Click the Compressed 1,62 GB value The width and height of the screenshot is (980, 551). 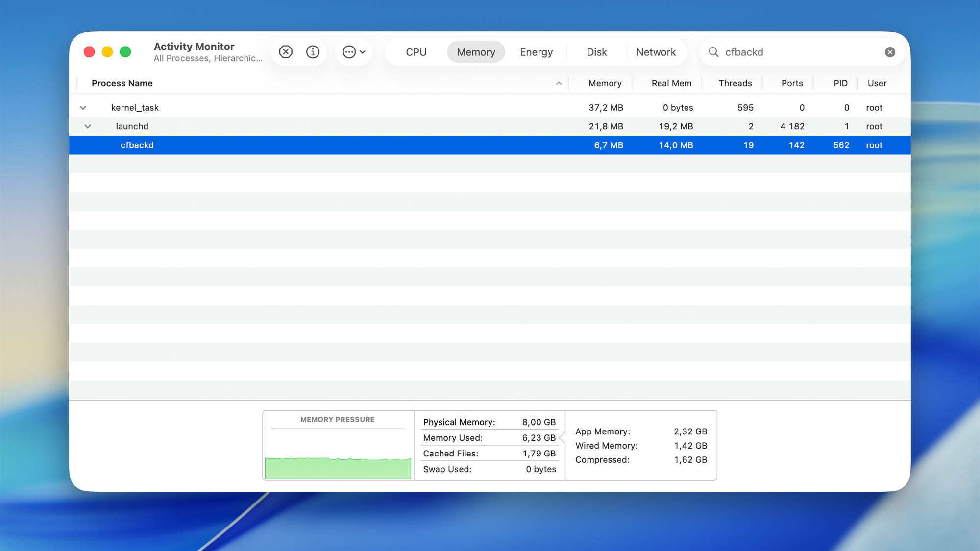(x=690, y=460)
